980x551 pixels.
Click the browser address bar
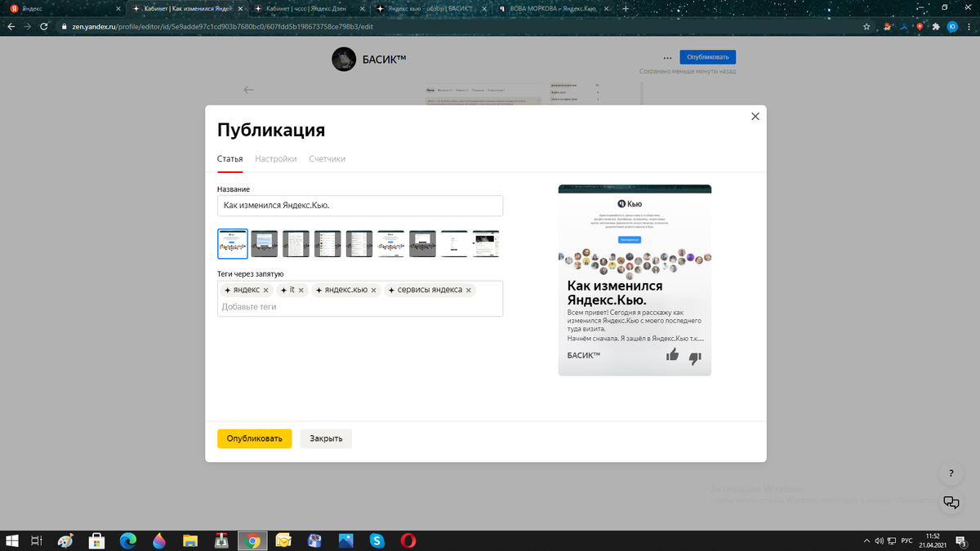[457, 26]
